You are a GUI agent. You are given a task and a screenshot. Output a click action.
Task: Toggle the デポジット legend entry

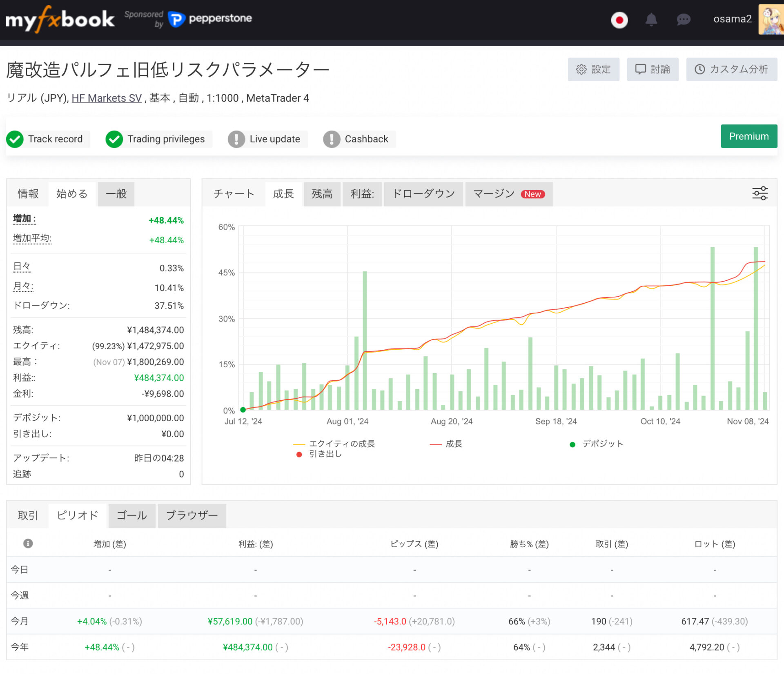(597, 444)
